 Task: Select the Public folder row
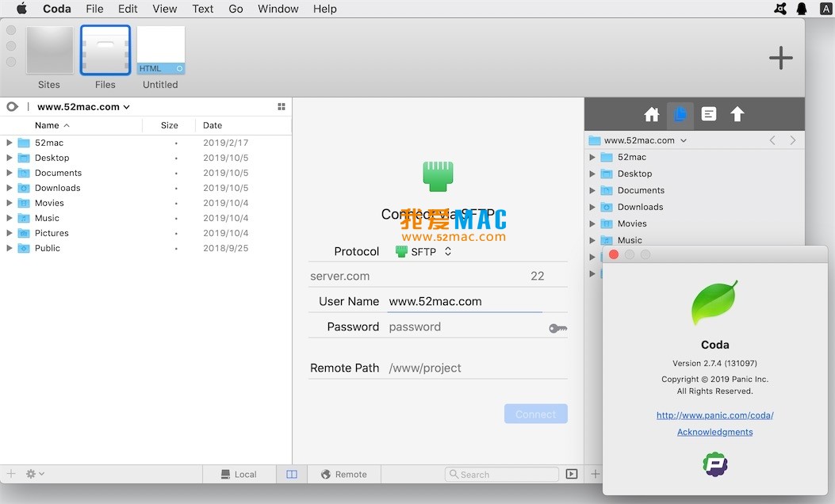click(x=146, y=248)
